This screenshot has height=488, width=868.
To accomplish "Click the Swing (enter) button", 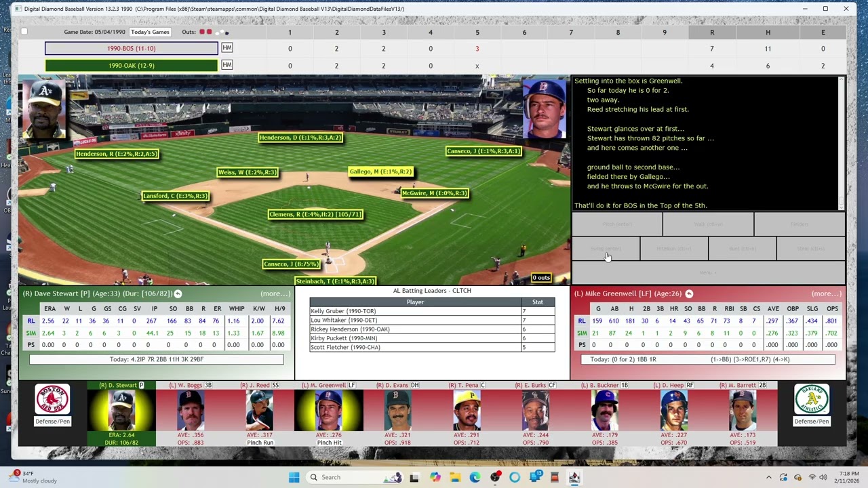I will (606, 249).
